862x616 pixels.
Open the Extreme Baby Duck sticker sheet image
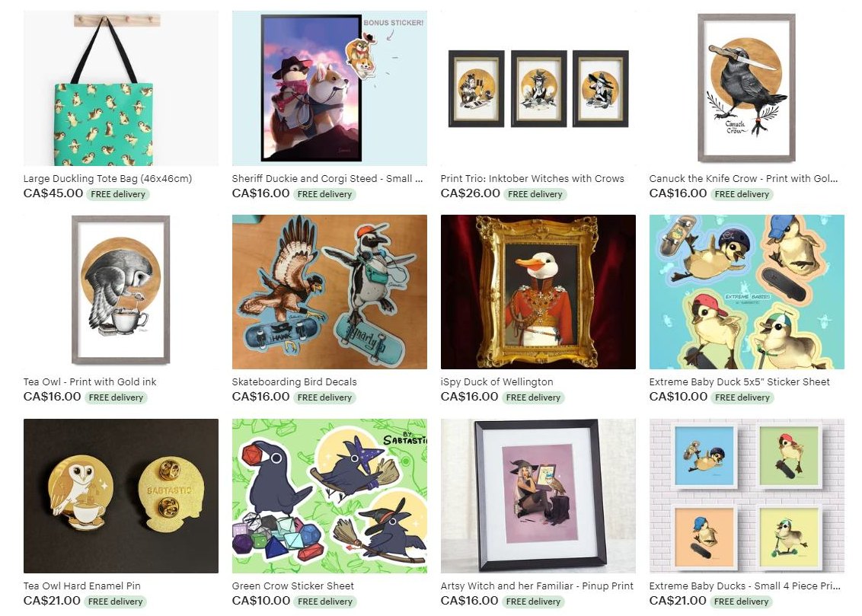click(746, 292)
